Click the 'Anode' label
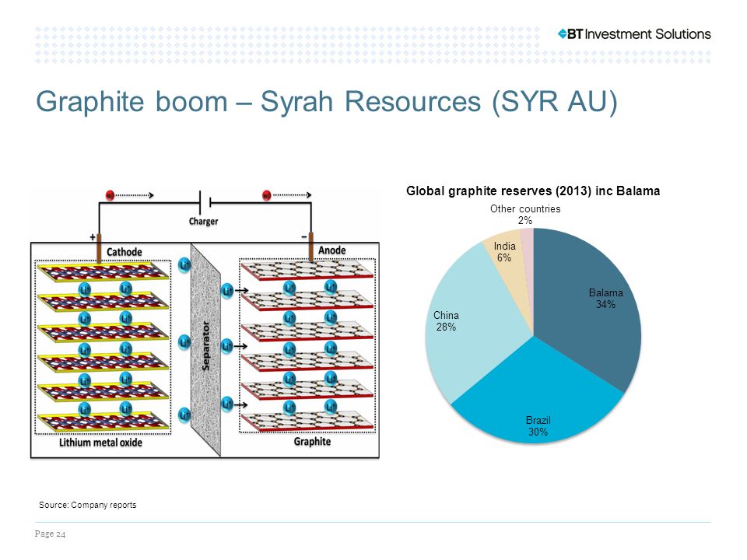 click(332, 250)
